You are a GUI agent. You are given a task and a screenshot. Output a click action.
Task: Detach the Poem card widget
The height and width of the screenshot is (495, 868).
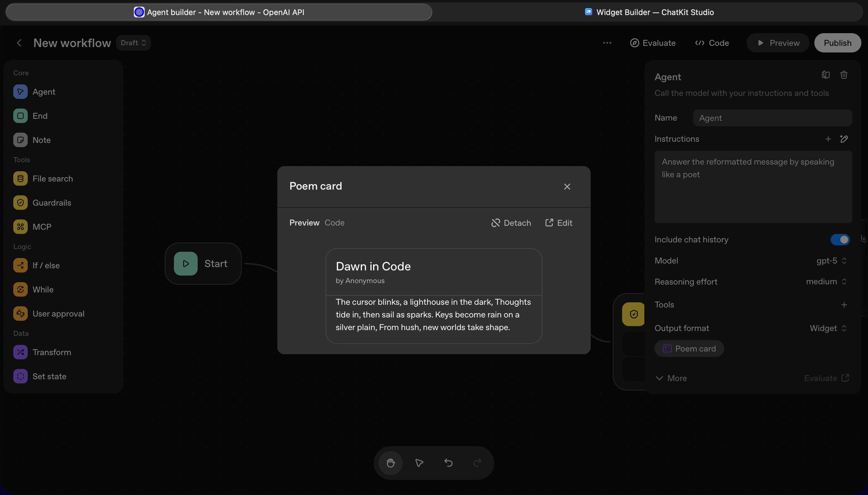tap(511, 223)
